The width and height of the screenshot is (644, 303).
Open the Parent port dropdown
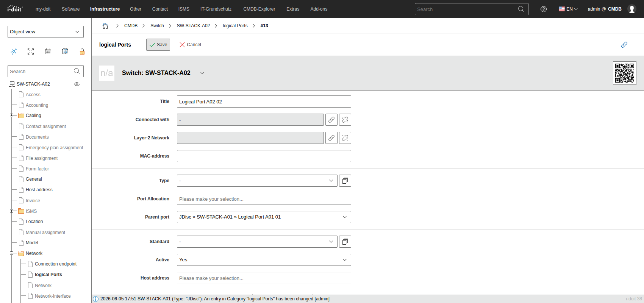pos(264,217)
